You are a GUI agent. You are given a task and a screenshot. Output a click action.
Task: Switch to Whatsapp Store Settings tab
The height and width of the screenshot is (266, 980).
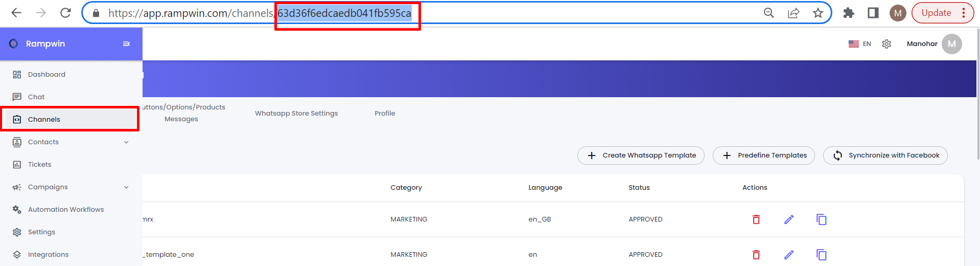tap(296, 114)
